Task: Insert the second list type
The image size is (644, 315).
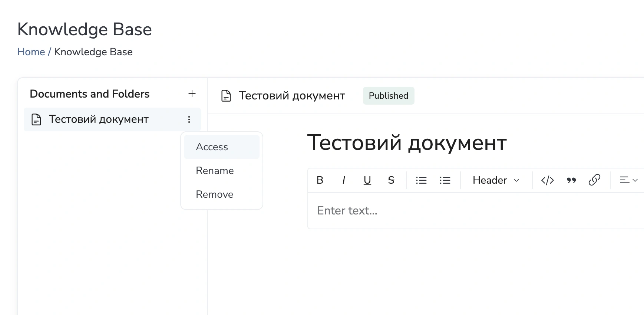Action: pyautogui.click(x=445, y=180)
